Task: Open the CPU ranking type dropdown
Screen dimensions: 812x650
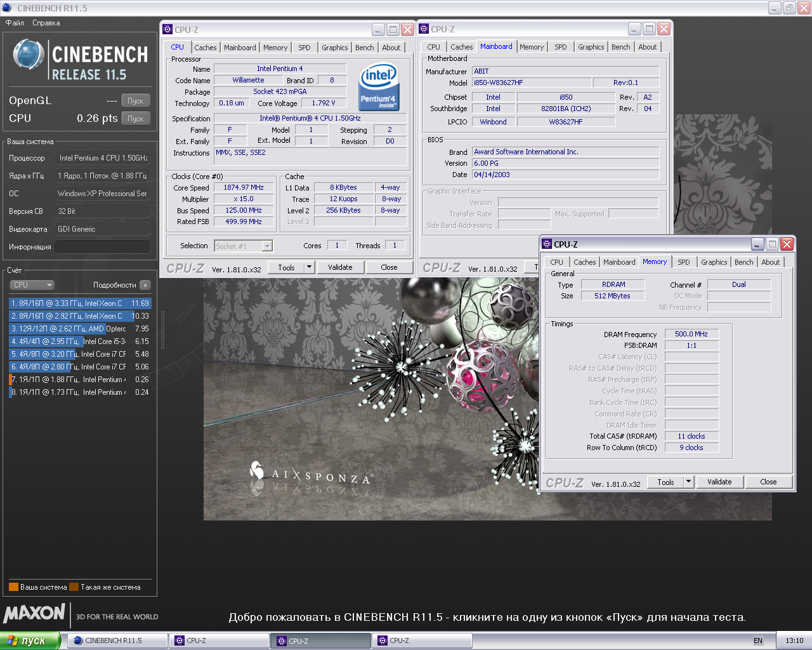Action: click(33, 285)
